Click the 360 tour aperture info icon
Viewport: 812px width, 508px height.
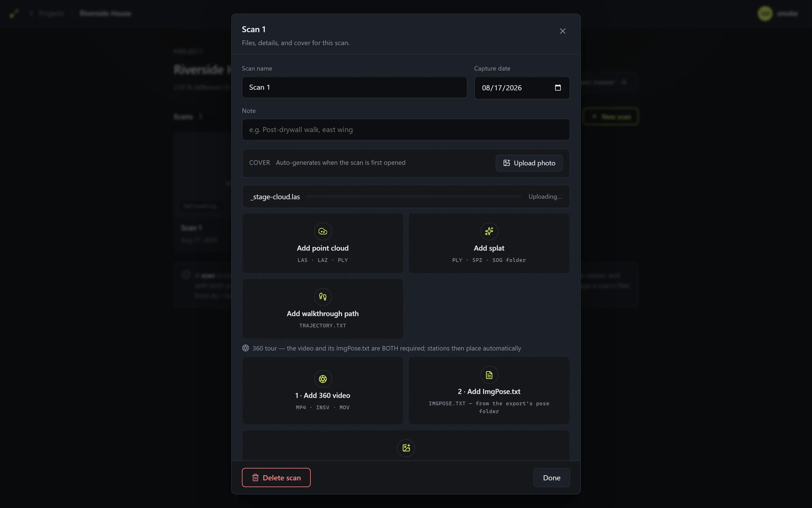(x=246, y=348)
